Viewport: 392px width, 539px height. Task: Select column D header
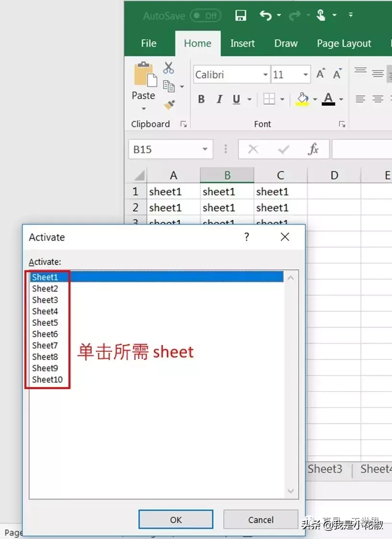334,175
